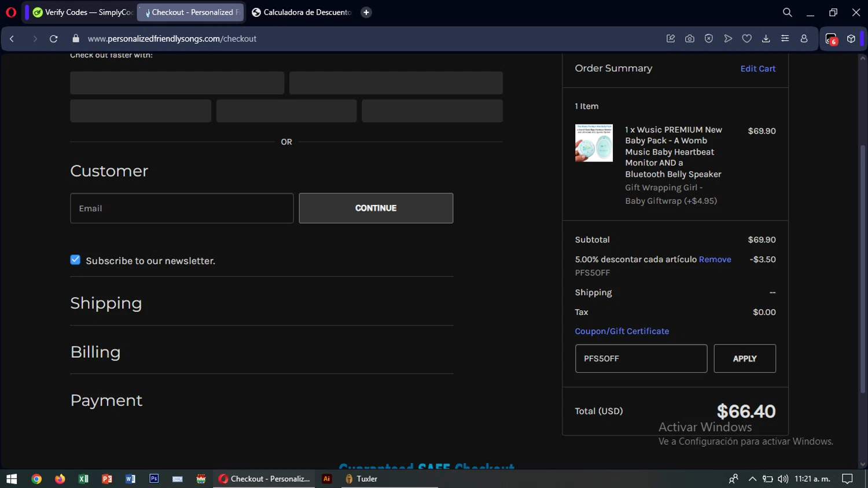Click the coupon code field containing PFS5OFF
868x488 pixels.
click(641, 358)
